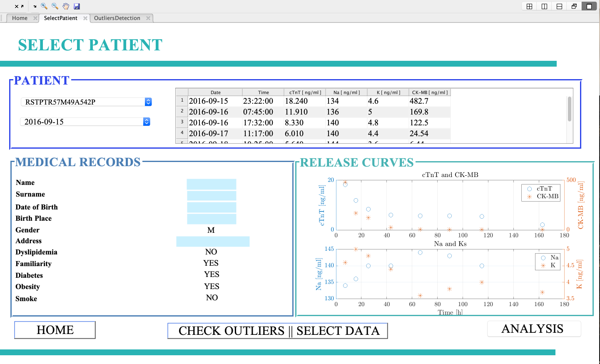This screenshot has width=600, height=364.
Task: Click CHECK OUTLIERS || SELECT DATA button
Action: point(278,331)
